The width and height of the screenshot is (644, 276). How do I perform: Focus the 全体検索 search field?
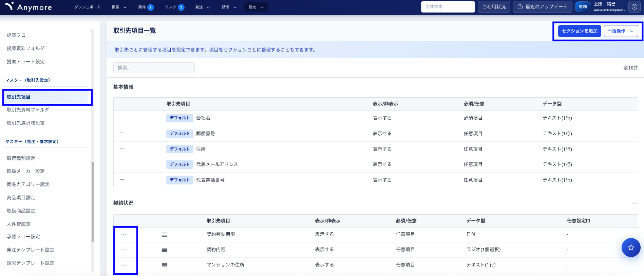(448, 7)
